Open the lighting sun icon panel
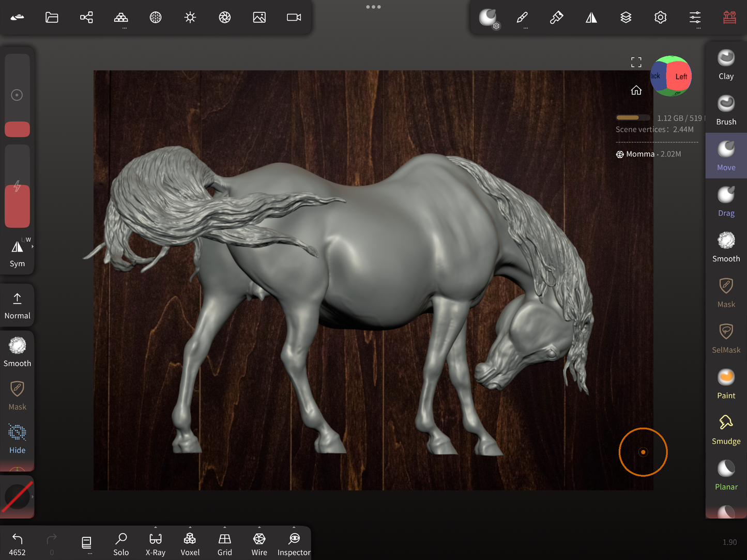747x560 pixels. click(190, 18)
